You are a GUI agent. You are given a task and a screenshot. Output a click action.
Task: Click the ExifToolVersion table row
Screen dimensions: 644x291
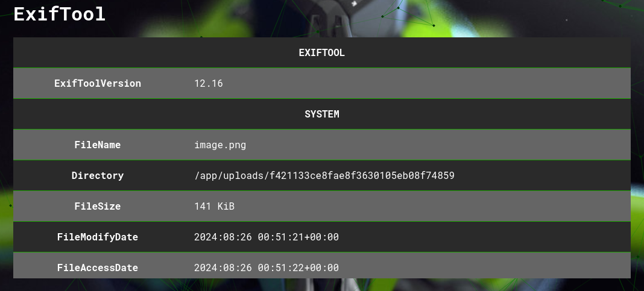pos(321,83)
